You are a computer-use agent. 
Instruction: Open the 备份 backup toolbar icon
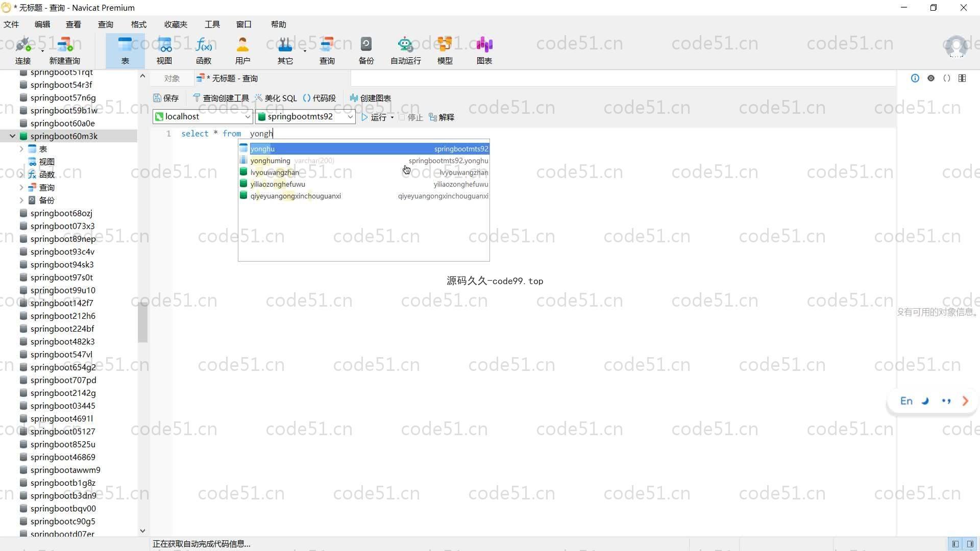click(x=366, y=51)
